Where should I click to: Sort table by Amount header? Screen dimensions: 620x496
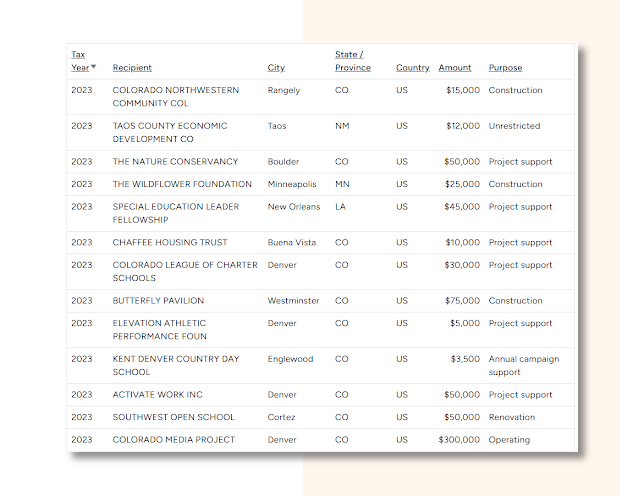pyautogui.click(x=455, y=68)
